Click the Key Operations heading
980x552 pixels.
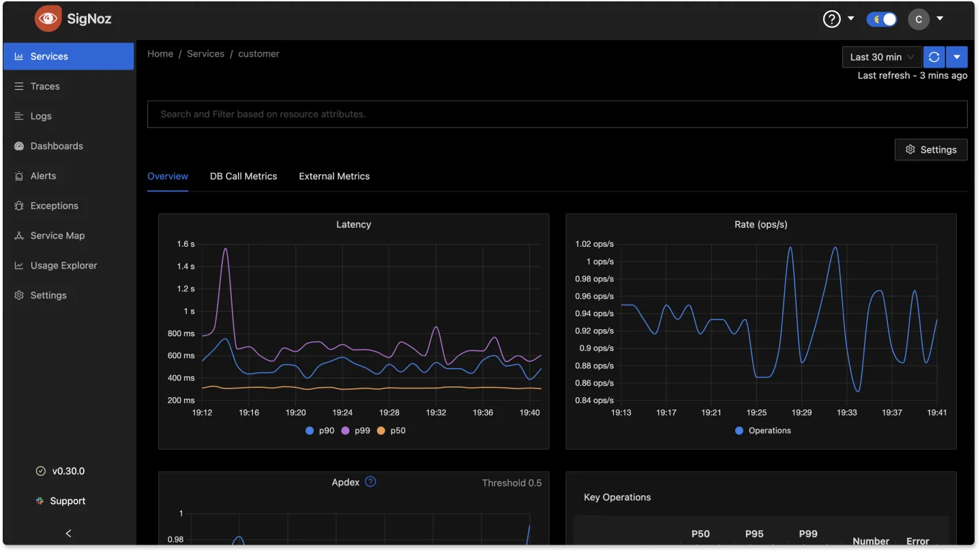click(617, 497)
